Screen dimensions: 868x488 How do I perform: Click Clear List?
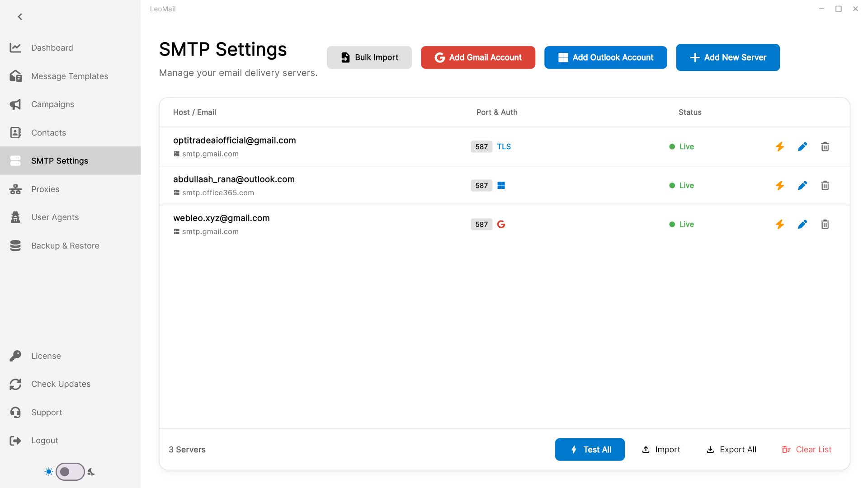[807, 450]
